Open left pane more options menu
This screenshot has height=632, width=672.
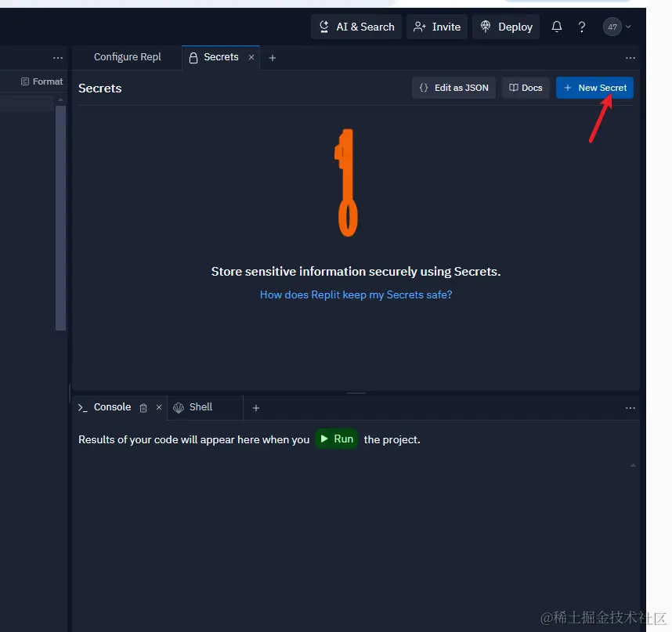point(58,58)
